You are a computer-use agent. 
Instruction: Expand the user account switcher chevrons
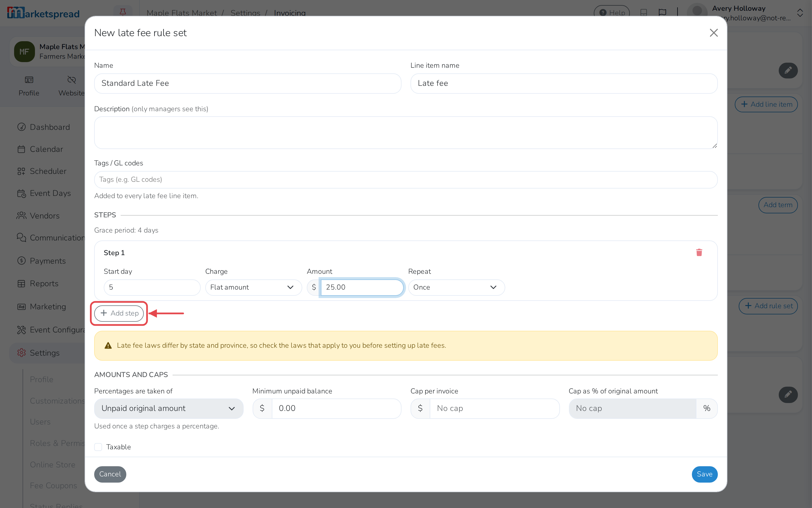click(800, 13)
